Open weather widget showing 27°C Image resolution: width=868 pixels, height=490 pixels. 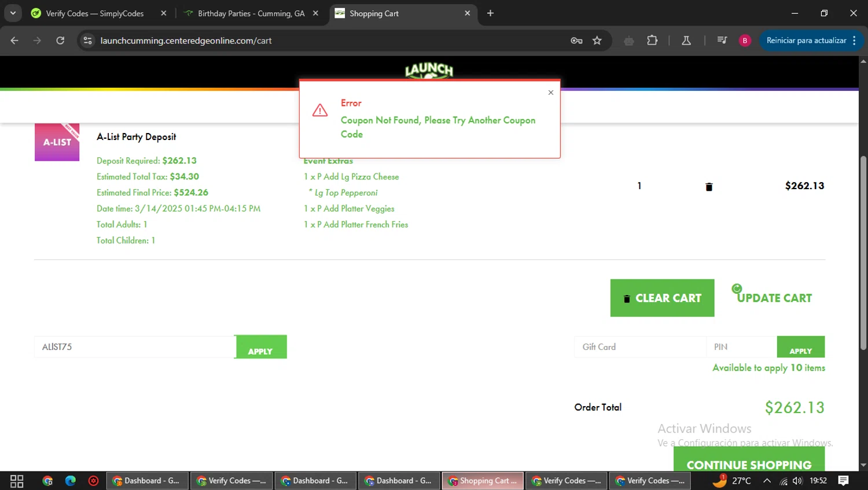(x=732, y=481)
